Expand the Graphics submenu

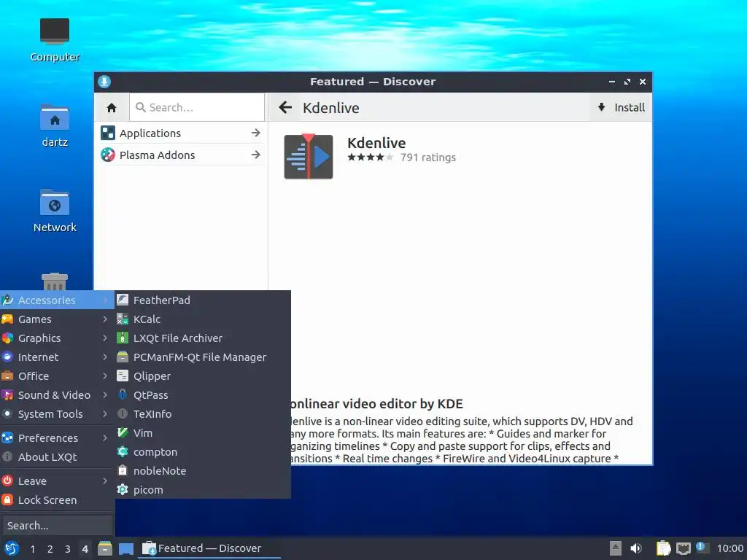[57, 338]
